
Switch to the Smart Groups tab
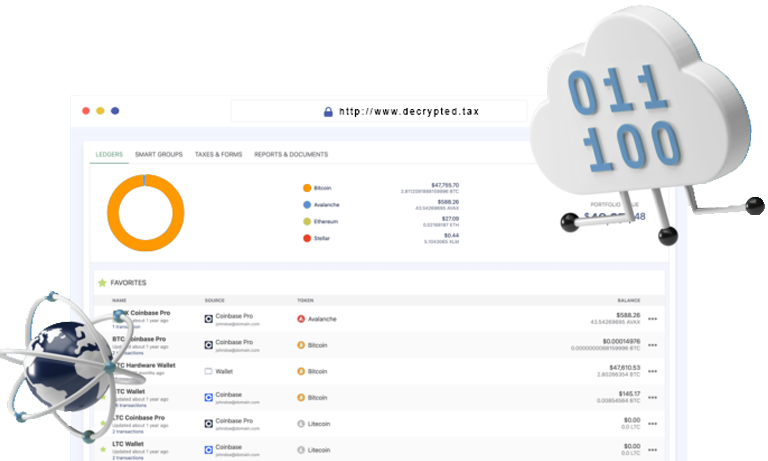click(x=159, y=155)
